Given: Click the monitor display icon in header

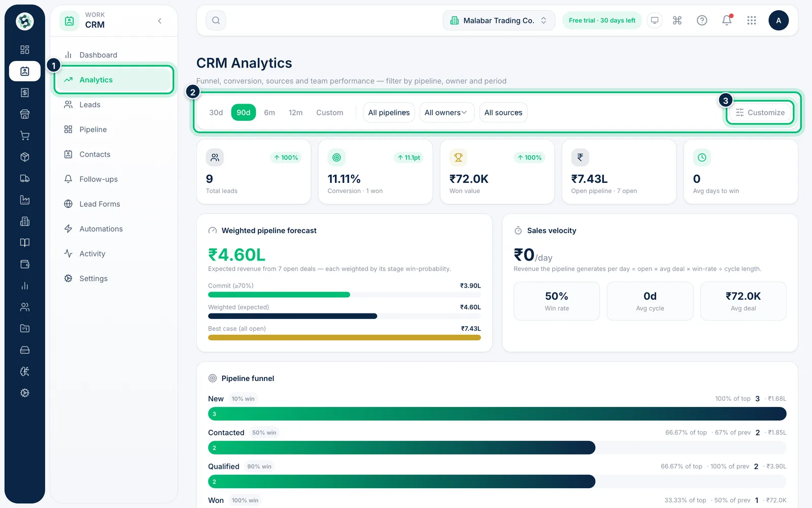Looking at the screenshot, I should [655, 20].
